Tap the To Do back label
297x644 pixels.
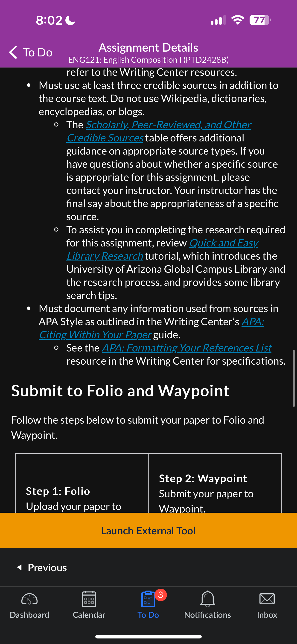click(x=38, y=52)
